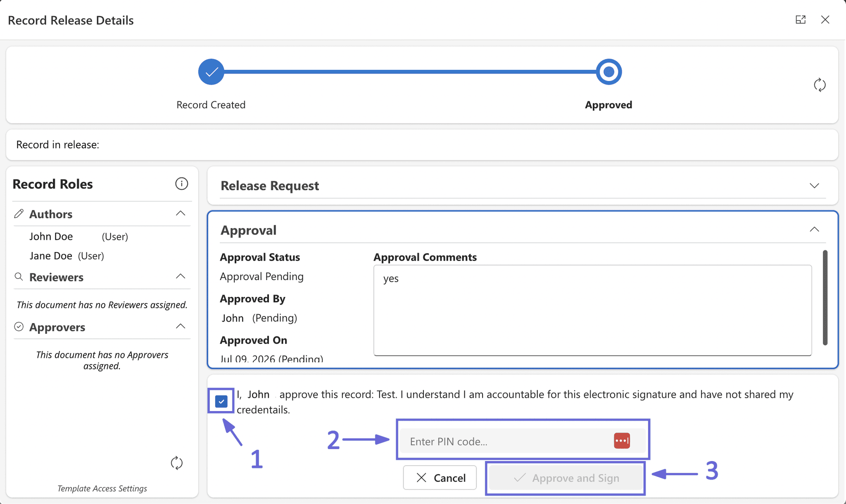Click inside the Approval Comments box
This screenshot has height=504, width=846.
(x=592, y=310)
